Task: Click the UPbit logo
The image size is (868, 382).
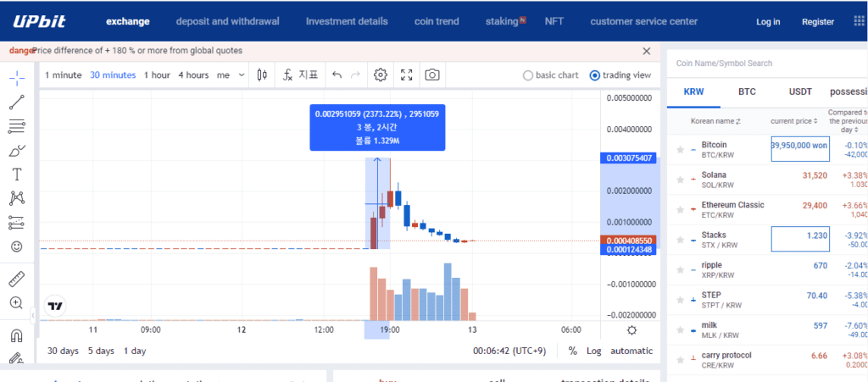Action: tap(39, 21)
